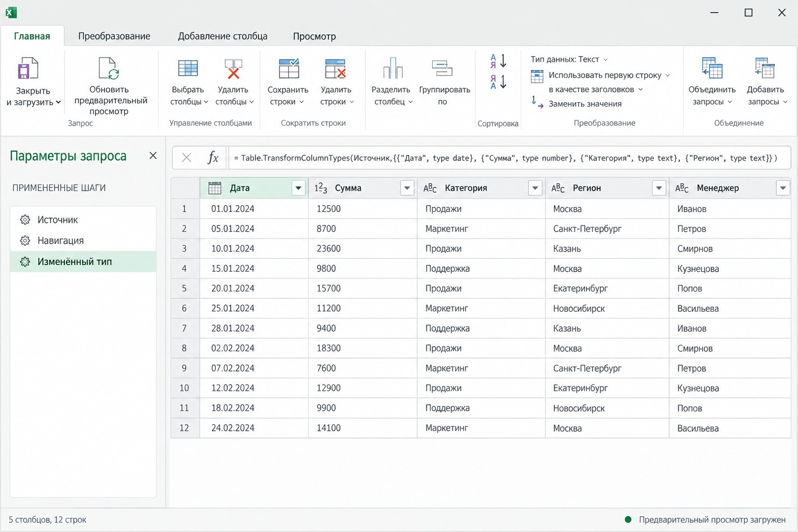The image size is (798, 532).
Task: Select the Навигация applied step
Action: click(x=83, y=241)
